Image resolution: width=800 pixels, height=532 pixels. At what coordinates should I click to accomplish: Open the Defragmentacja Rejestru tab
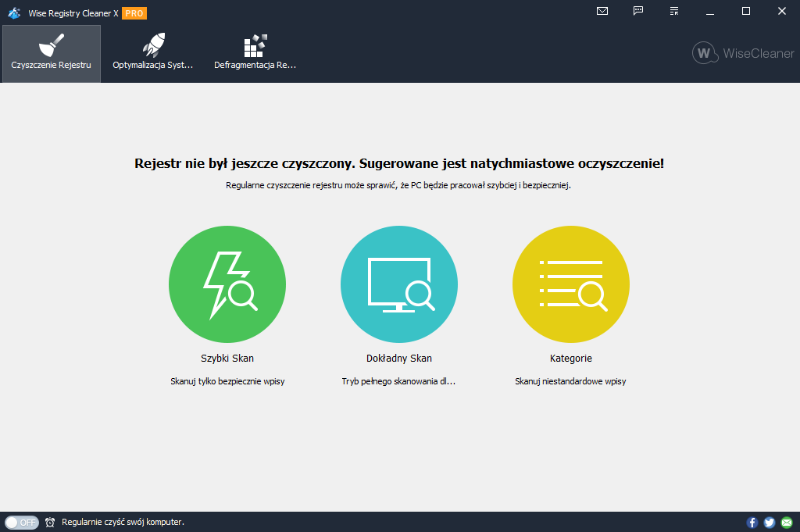tap(255, 54)
